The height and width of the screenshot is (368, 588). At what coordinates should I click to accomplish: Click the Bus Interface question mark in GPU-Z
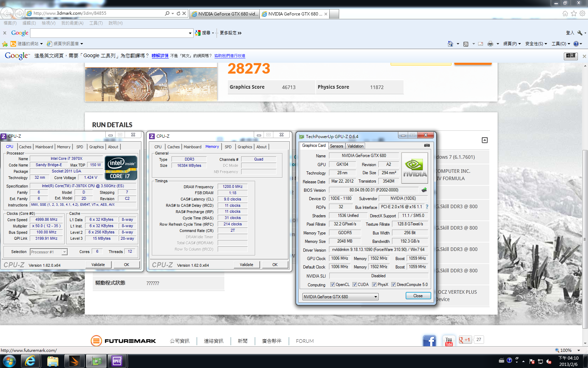(x=427, y=207)
